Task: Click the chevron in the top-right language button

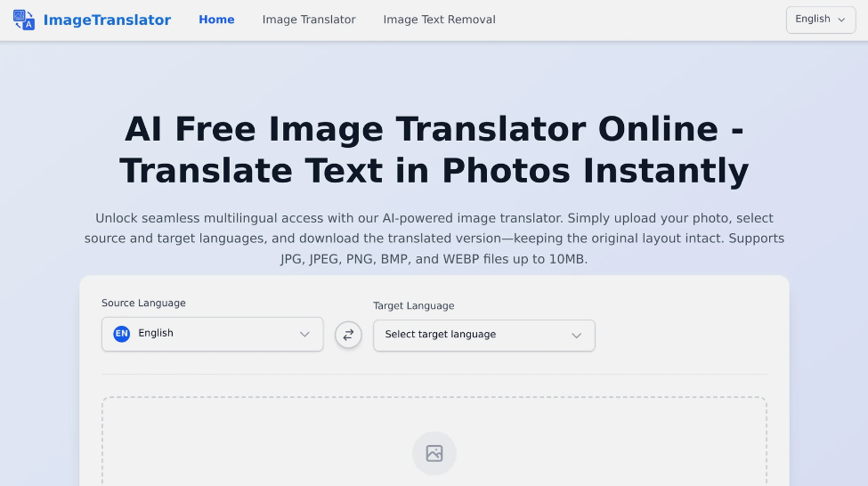Action: point(841,20)
